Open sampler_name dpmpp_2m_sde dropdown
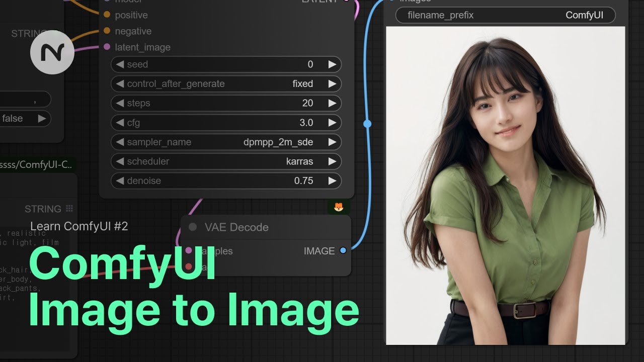 226,142
